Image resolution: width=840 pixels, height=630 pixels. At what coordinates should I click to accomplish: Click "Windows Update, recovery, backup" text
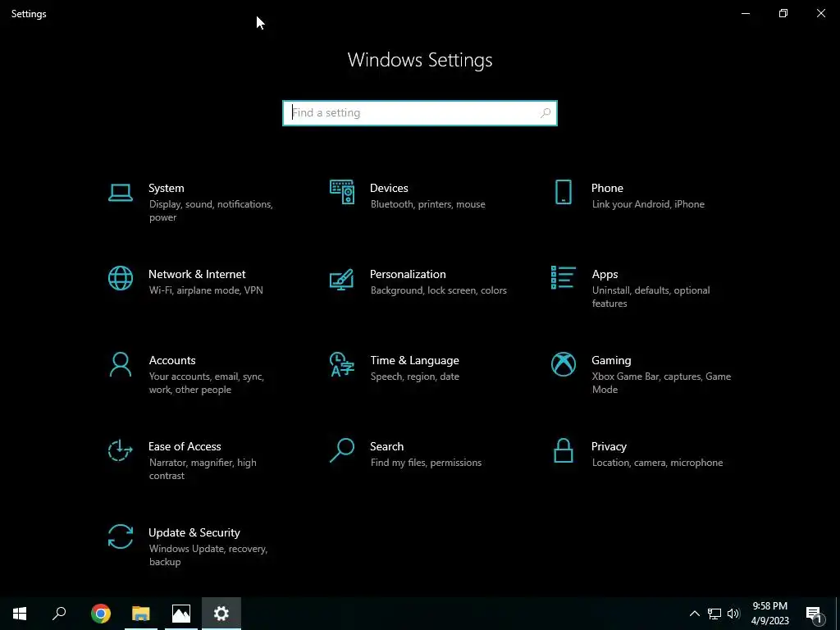point(208,555)
